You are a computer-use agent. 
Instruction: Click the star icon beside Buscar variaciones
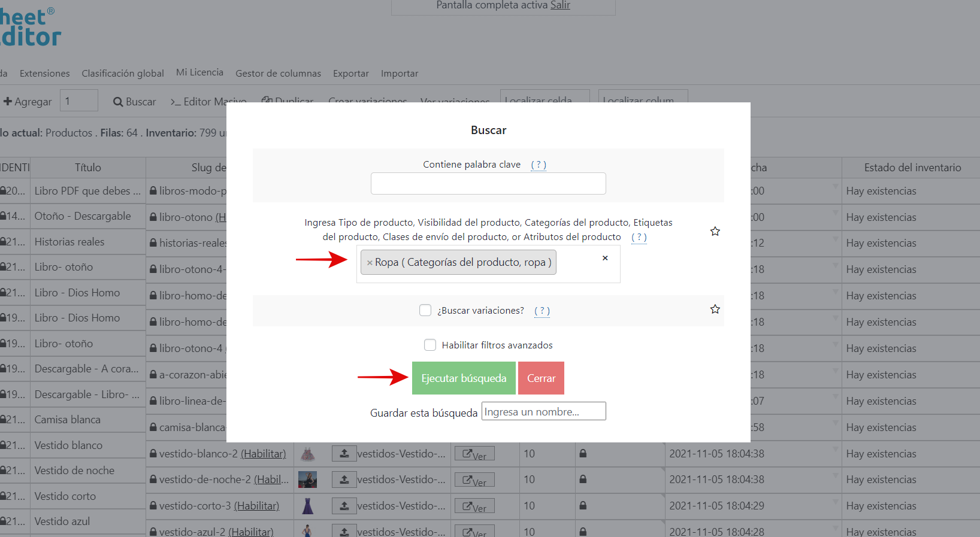[x=715, y=310]
